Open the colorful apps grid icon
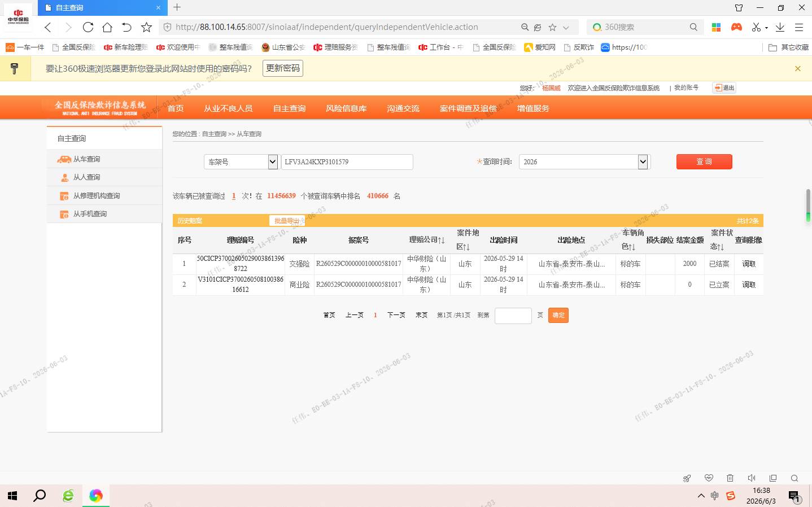The image size is (812, 507). click(x=716, y=27)
